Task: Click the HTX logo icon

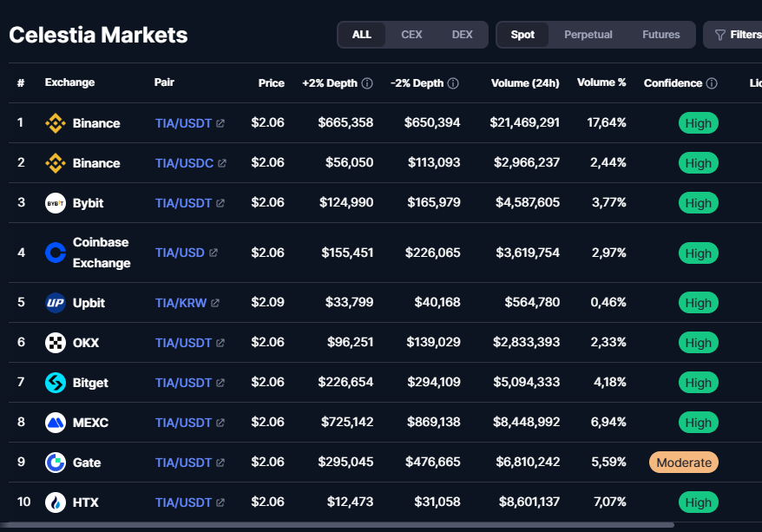Action: click(x=56, y=502)
